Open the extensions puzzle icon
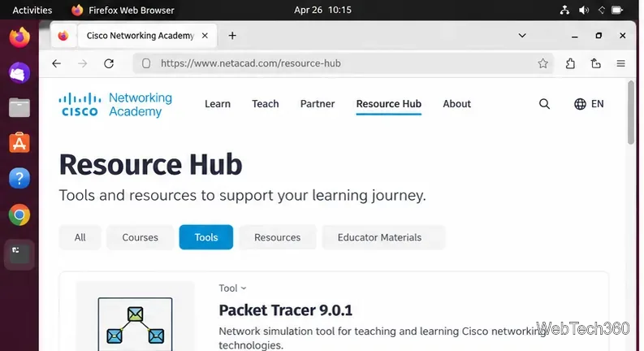644x351 pixels. tap(570, 63)
